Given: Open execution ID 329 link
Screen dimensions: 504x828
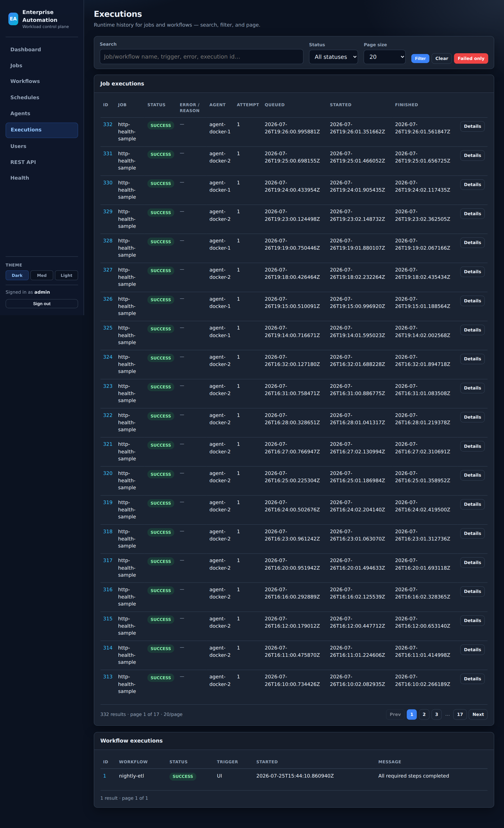Looking at the screenshot, I should coord(108,211).
